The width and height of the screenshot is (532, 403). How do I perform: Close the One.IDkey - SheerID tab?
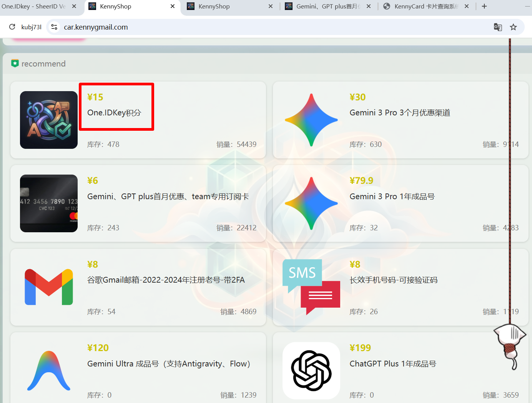[74, 6]
